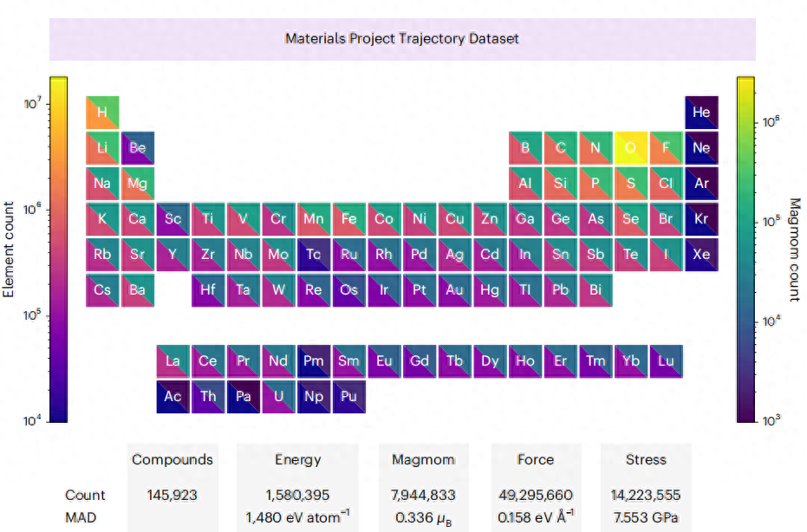
Task: Click the Magmom count color bar
Action: tap(745, 250)
